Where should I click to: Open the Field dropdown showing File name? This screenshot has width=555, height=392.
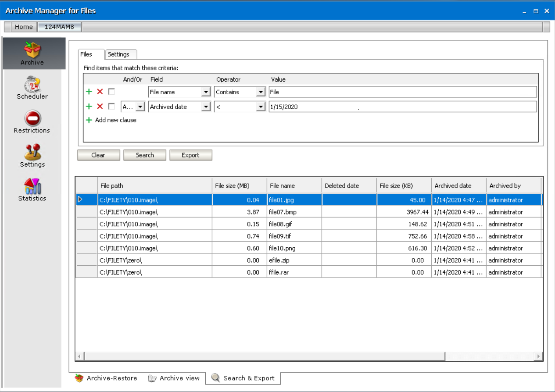tap(205, 92)
